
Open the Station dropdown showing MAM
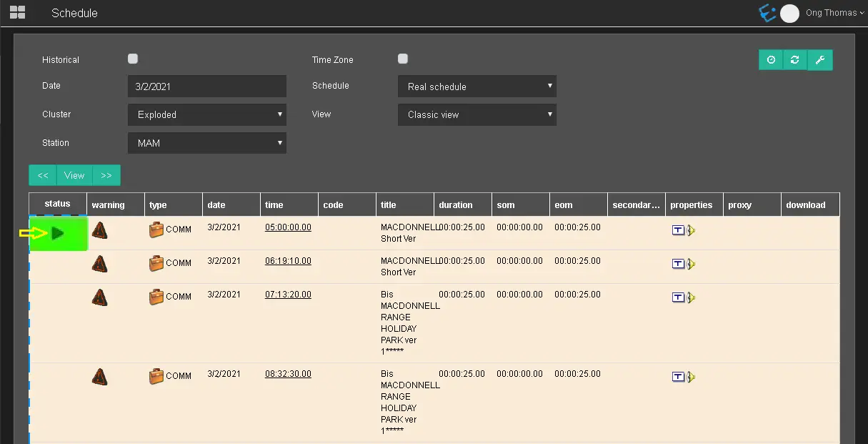coord(207,143)
